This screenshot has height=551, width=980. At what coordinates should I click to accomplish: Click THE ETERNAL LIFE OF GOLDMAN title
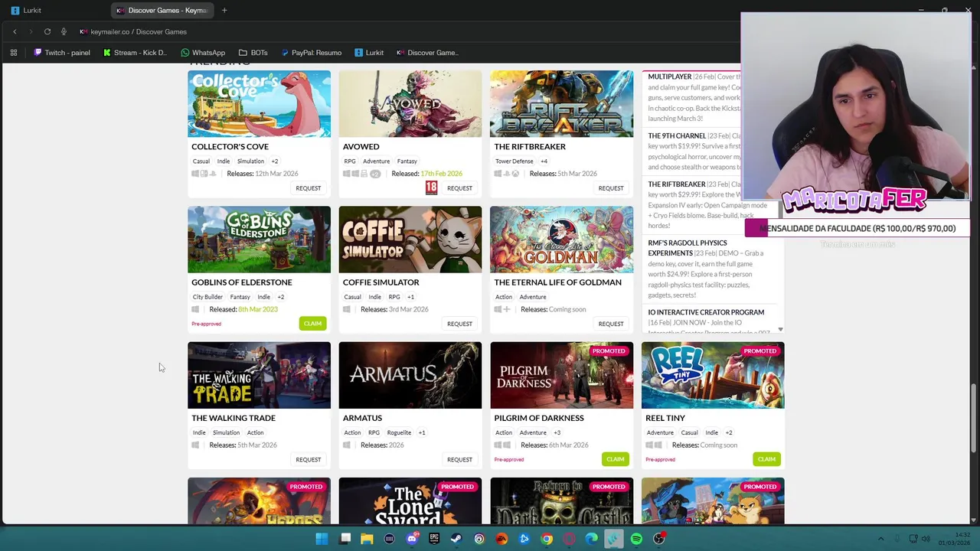click(x=558, y=282)
